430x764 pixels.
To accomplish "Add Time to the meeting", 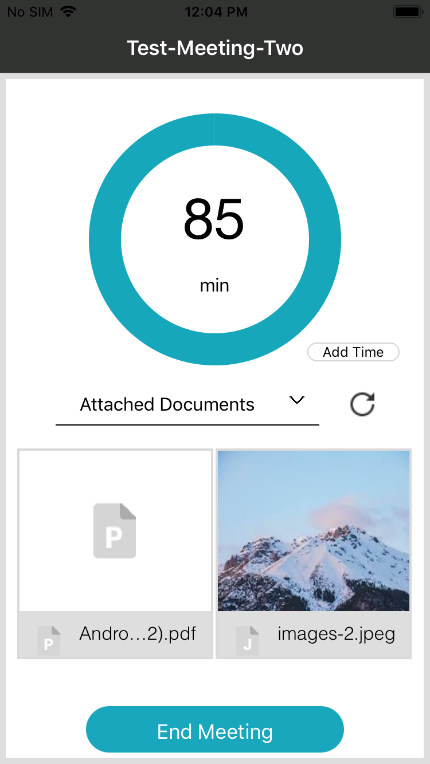I will [x=353, y=352].
